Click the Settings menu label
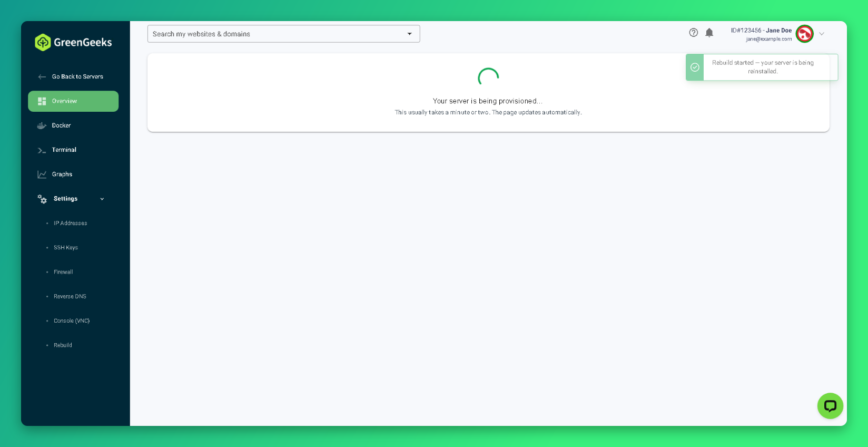Image resolution: width=868 pixels, height=447 pixels. [x=65, y=199]
